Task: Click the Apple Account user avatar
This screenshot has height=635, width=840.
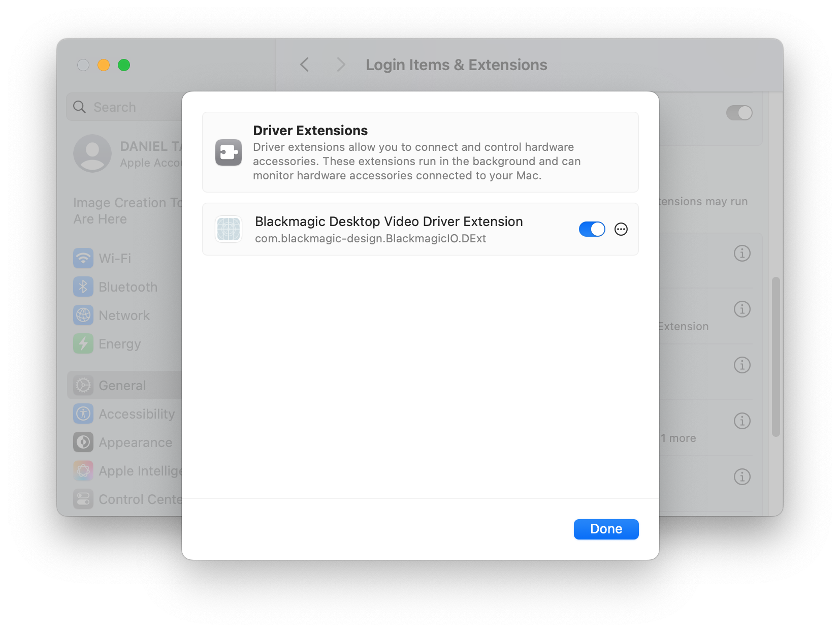Action: click(x=92, y=153)
